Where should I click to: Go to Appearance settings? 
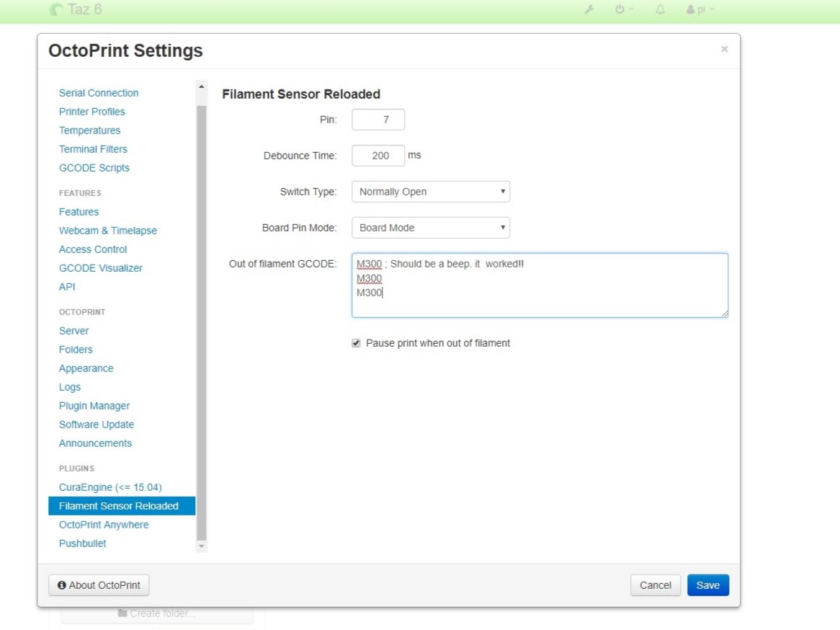pyautogui.click(x=86, y=368)
